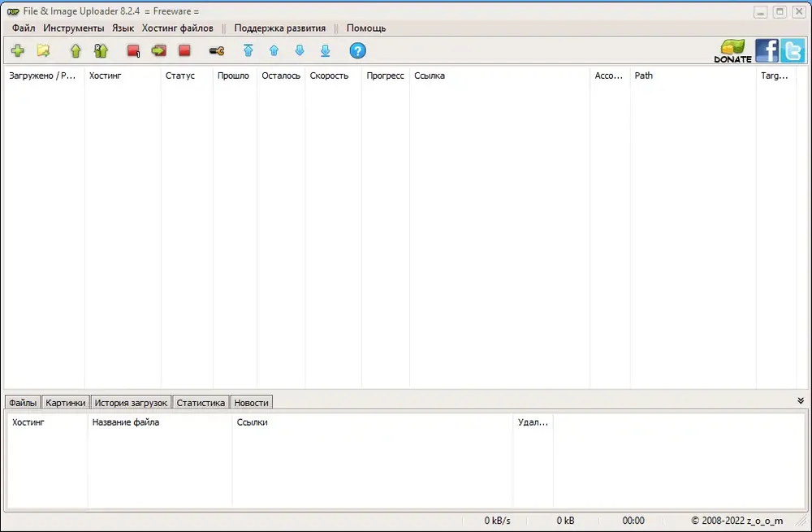Click the yellow add folder icon
Viewport: 812px width, 532px height.
(44, 50)
